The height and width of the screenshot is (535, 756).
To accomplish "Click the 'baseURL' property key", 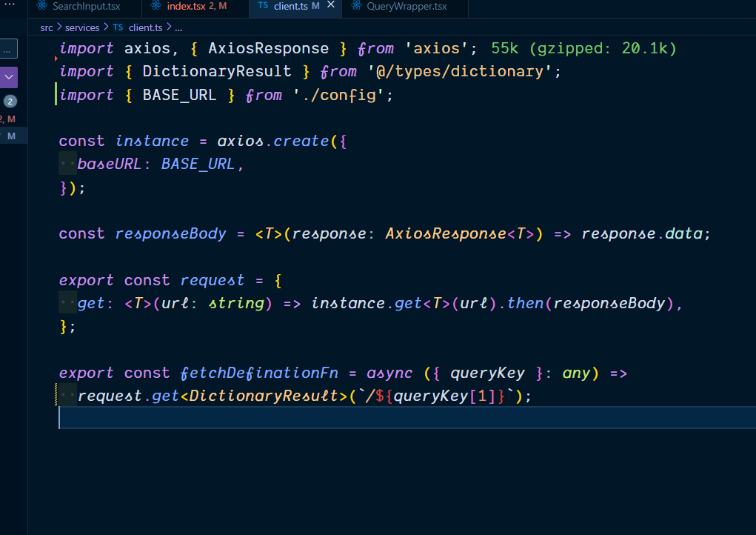I will pos(109,164).
